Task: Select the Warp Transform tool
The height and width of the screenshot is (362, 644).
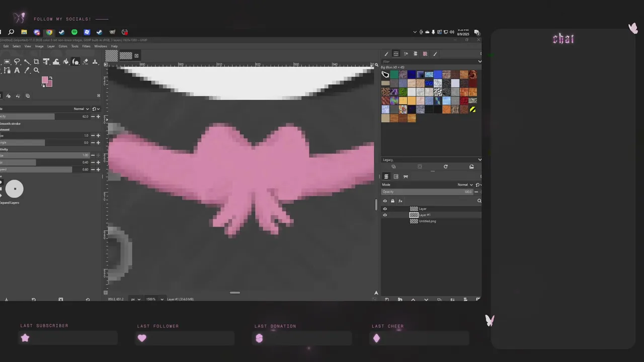Action: click(56, 62)
